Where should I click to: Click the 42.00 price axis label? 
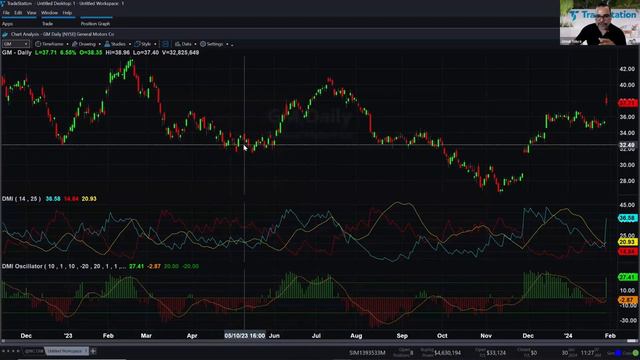[627, 69]
